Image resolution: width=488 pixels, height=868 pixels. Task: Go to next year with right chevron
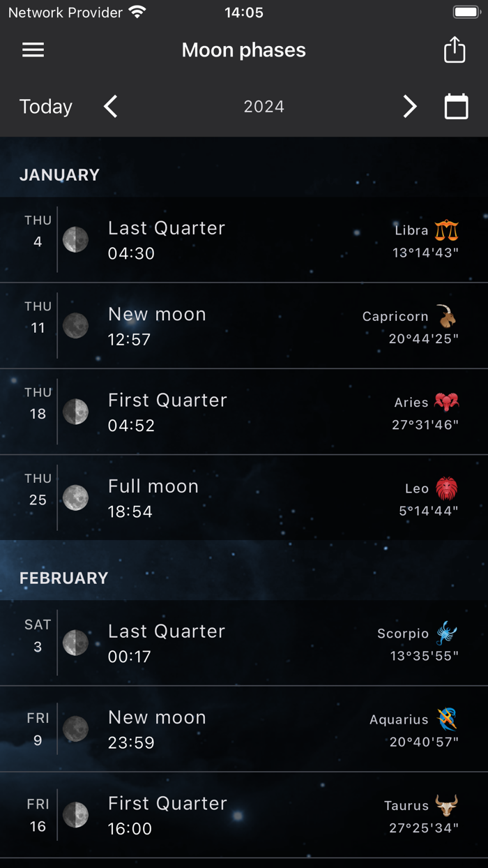coord(410,106)
